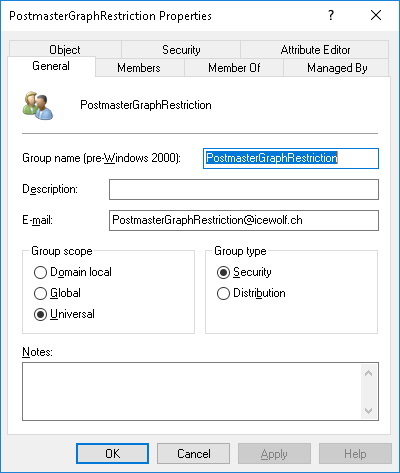Open the Managed By tab
Screen dimensions: 400x473
point(336,68)
